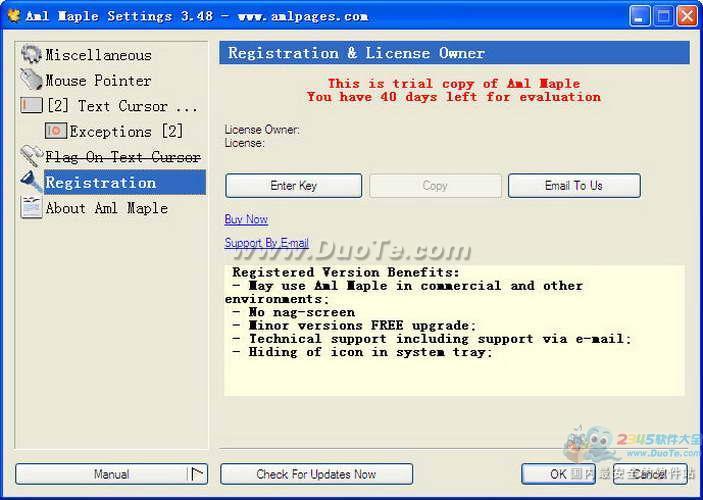The image size is (703, 500).
Task: Click the Flag On Text Cursor icon
Action: 31,156
